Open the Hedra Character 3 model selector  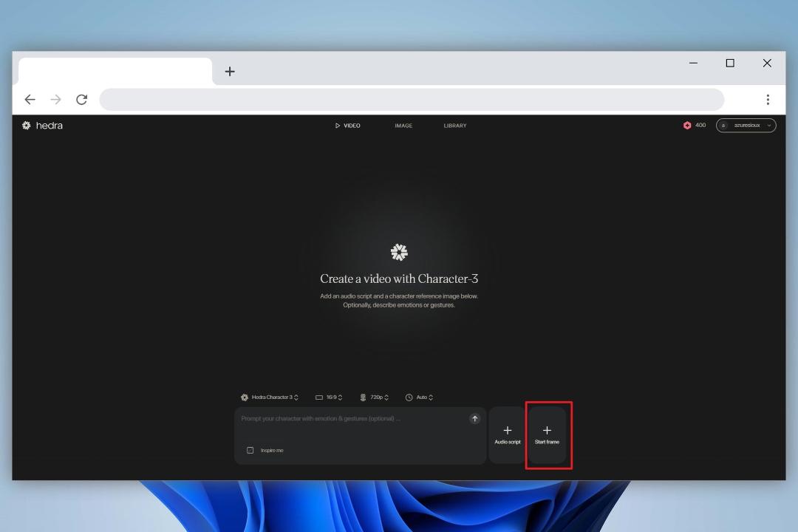click(x=269, y=397)
